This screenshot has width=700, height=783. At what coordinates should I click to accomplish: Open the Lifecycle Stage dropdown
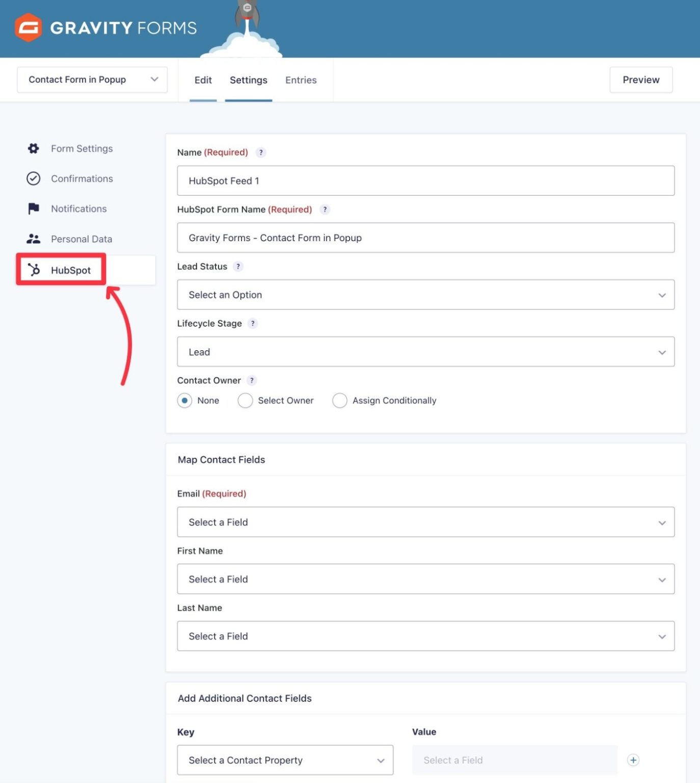click(x=425, y=352)
